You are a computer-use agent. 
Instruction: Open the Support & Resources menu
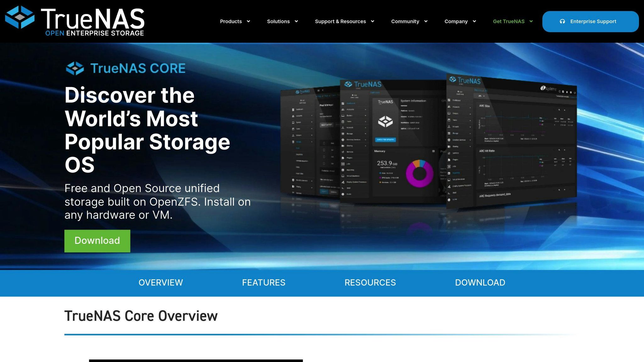pyautogui.click(x=340, y=21)
